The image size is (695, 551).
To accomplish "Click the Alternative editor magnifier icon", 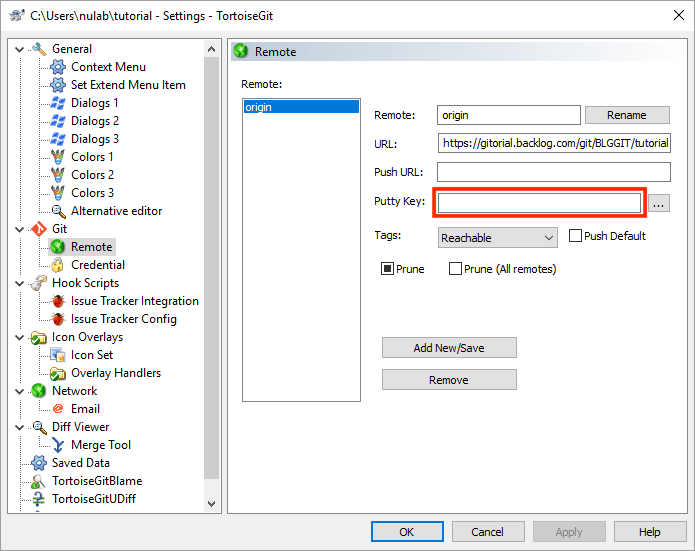I will [58, 211].
